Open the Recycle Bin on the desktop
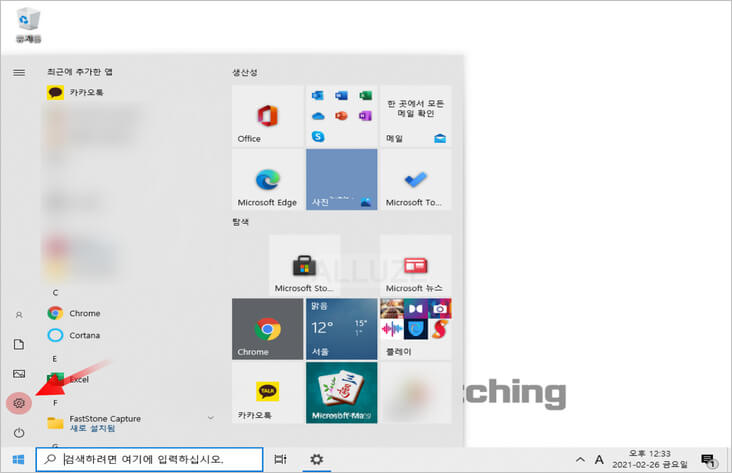The height and width of the screenshot is (473, 732). click(x=28, y=25)
